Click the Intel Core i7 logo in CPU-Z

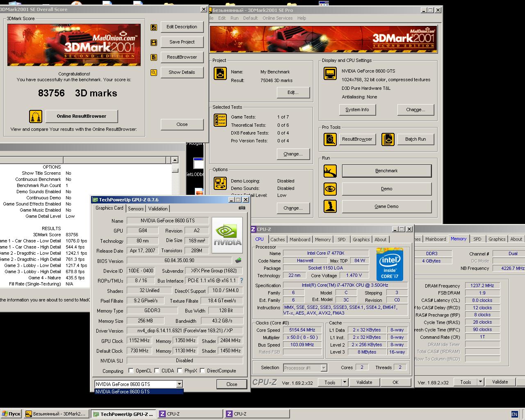(390, 265)
